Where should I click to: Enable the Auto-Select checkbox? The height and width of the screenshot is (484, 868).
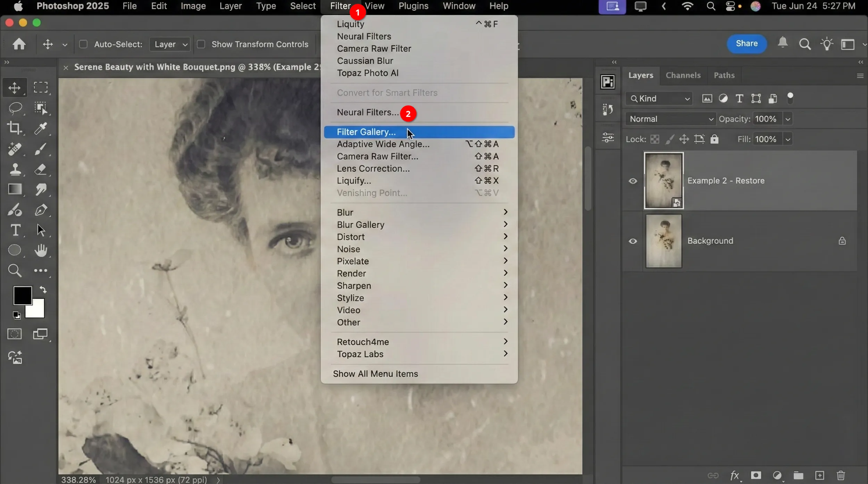coord(83,44)
